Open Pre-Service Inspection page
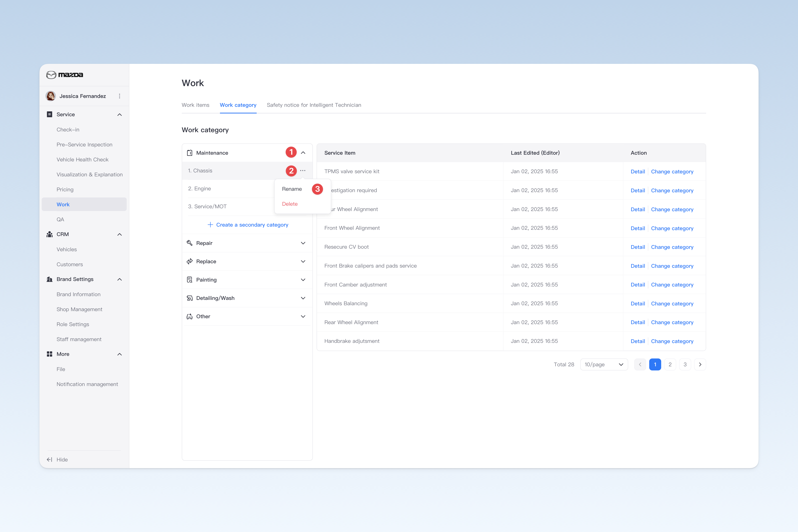This screenshot has width=798, height=532. click(85, 145)
